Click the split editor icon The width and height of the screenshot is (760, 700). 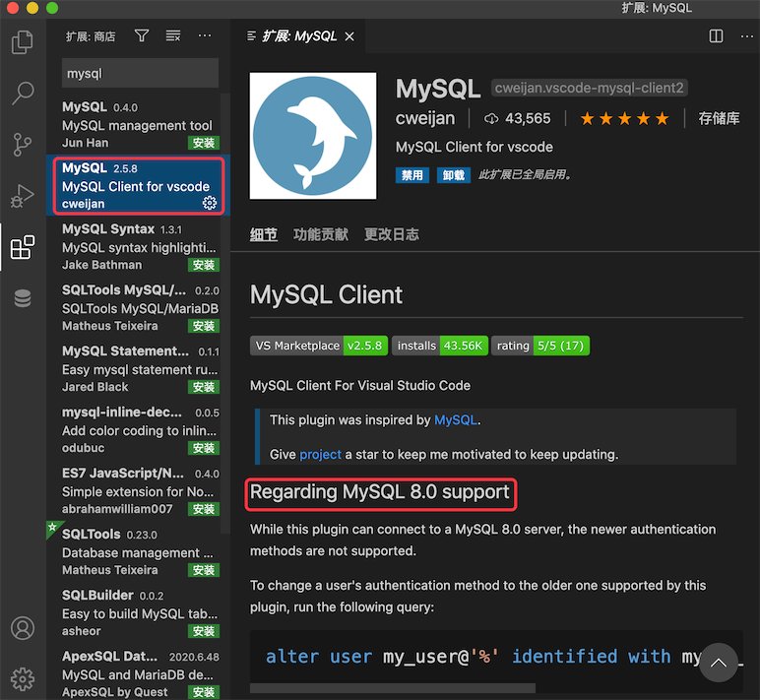(716, 36)
